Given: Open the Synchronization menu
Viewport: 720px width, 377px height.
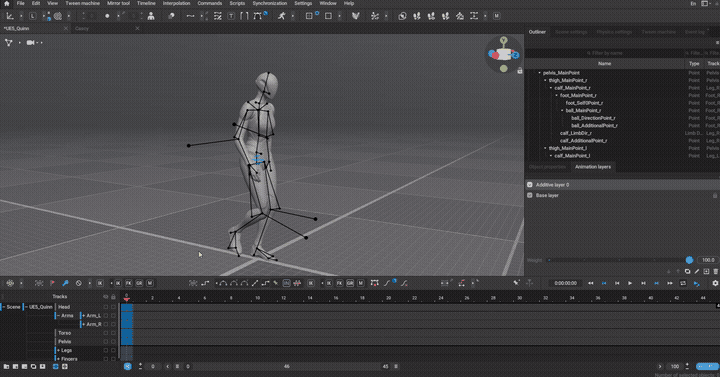Looking at the screenshot, I should 270,3.
